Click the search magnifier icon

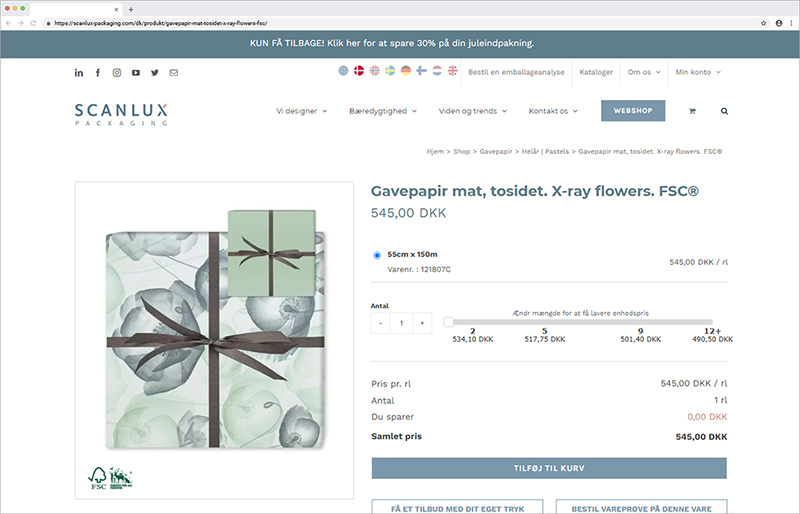724,111
